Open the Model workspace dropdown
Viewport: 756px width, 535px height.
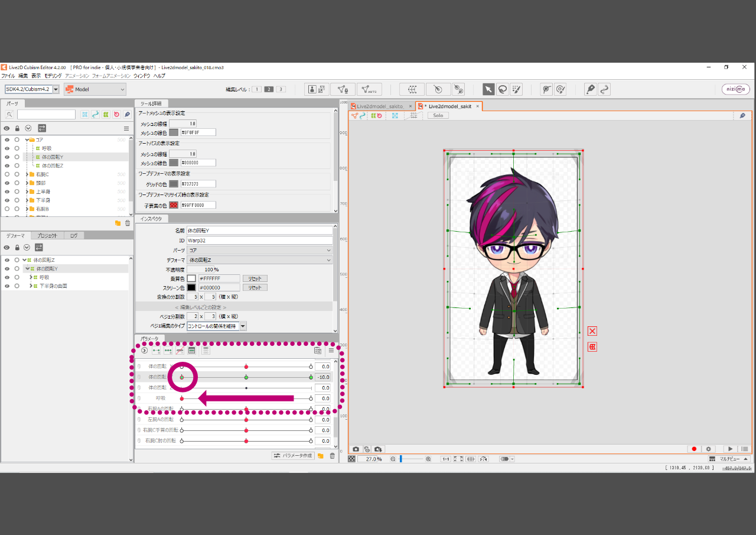(95, 89)
